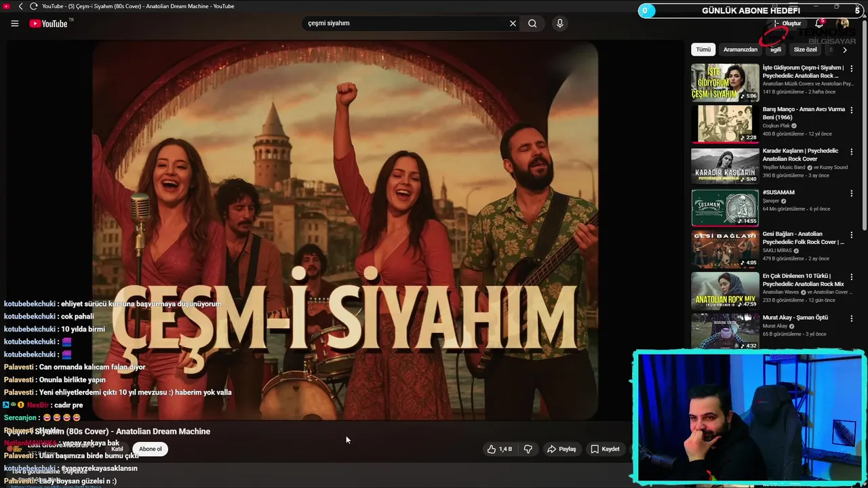Clear the search text with the X icon
Image resolution: width=868 pixels, height=488 pixels.
[513, 23]
